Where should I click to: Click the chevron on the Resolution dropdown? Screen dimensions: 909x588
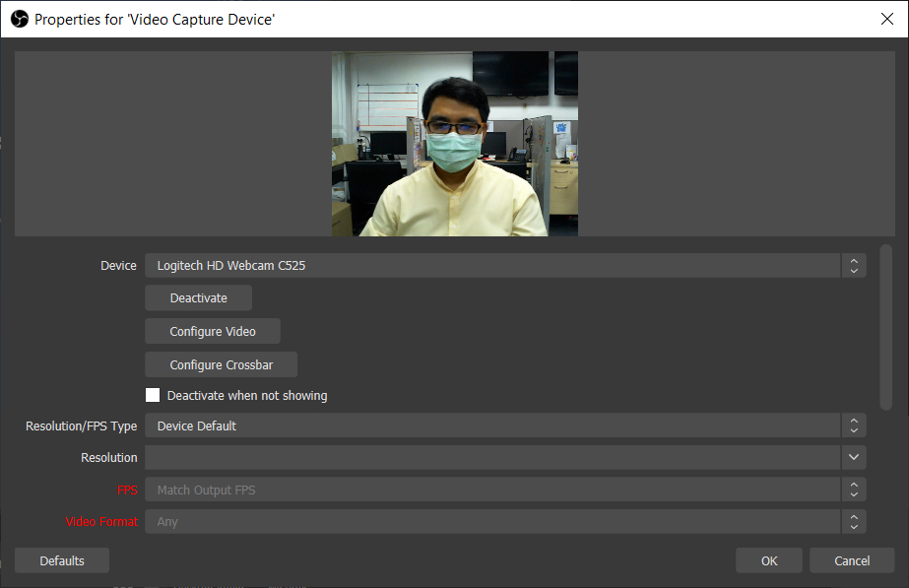(853, 457)
